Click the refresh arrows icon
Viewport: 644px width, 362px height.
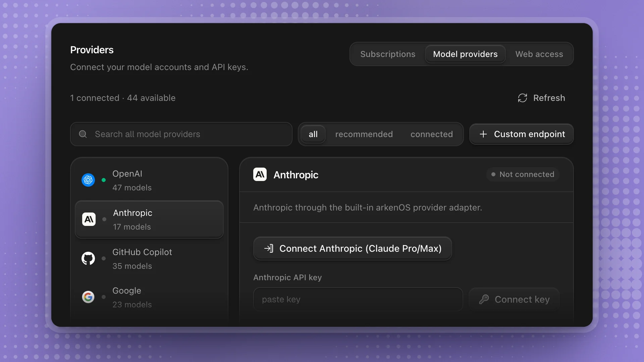point(523,98)
